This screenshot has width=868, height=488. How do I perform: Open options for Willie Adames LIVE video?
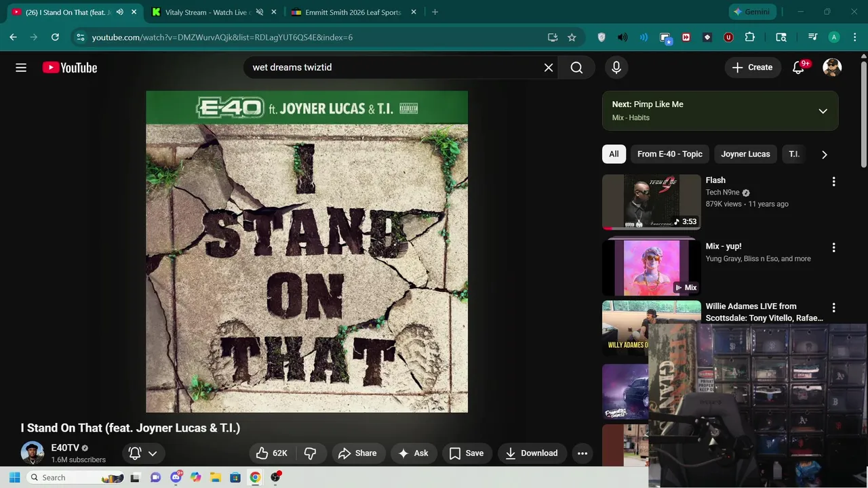[833, 308]
